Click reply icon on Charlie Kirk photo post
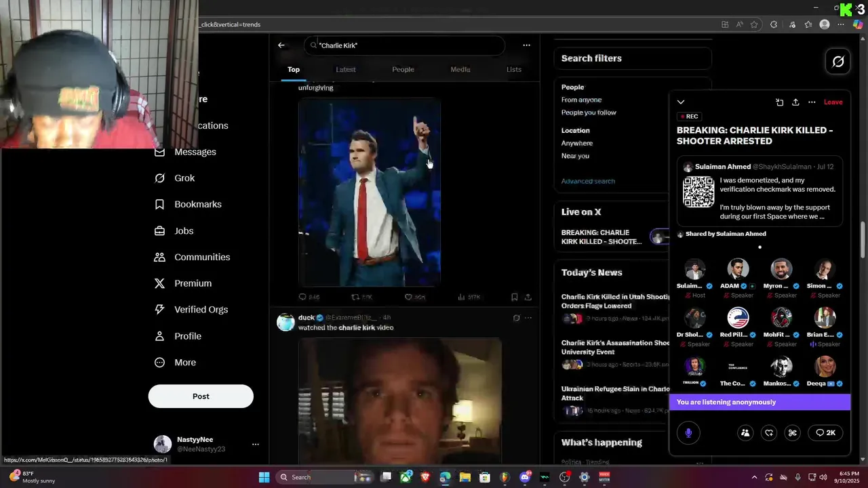This screenshot has height=488, width=868. tap(303, 297)
